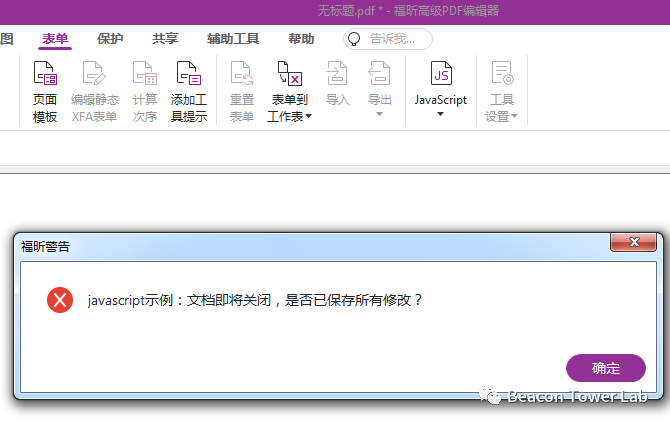The height and width of the screenshot is (424, 670).
Task: Confirm the warning with 确定
Action: coord(605,368)
